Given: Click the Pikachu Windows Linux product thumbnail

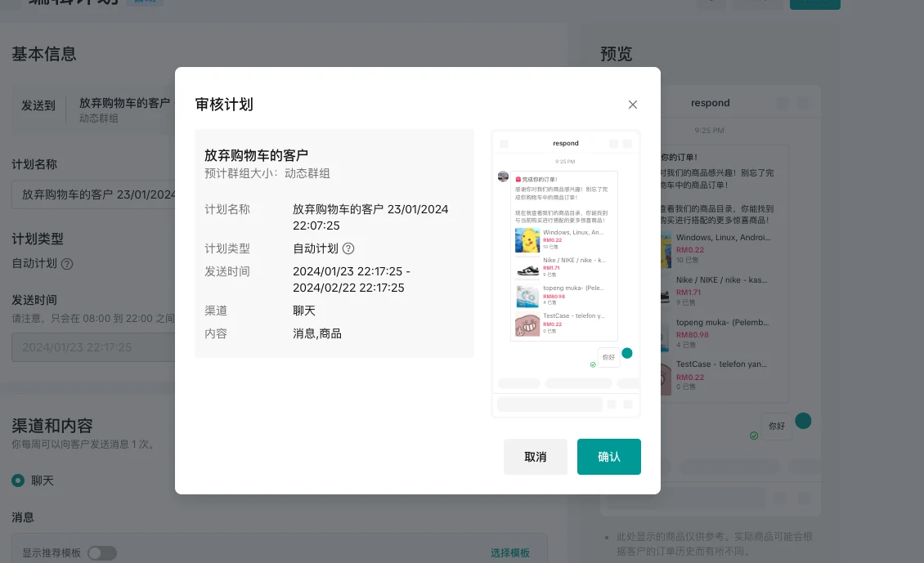Looking at the screenshot, I should pyautogui.click(x=526, y=240).
